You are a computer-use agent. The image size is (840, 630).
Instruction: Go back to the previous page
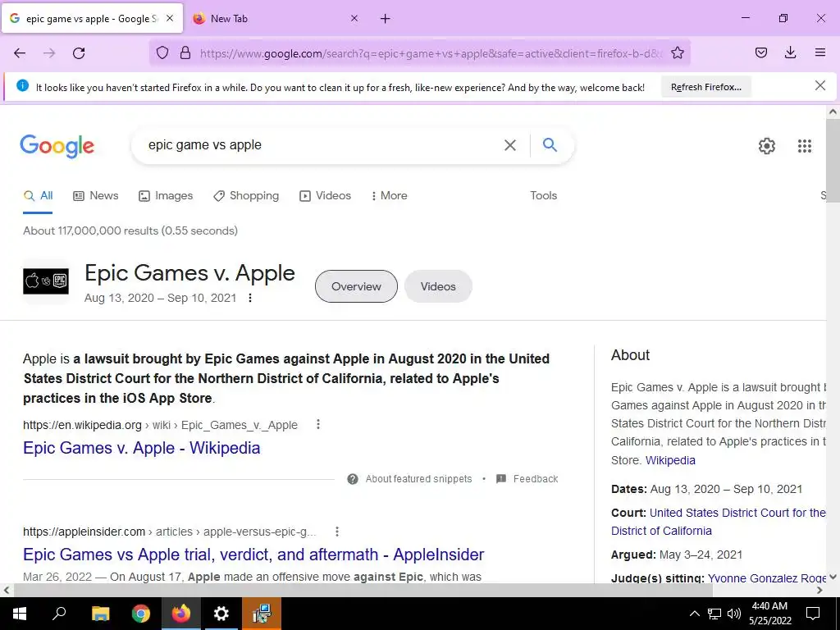[x=20, y=53]
